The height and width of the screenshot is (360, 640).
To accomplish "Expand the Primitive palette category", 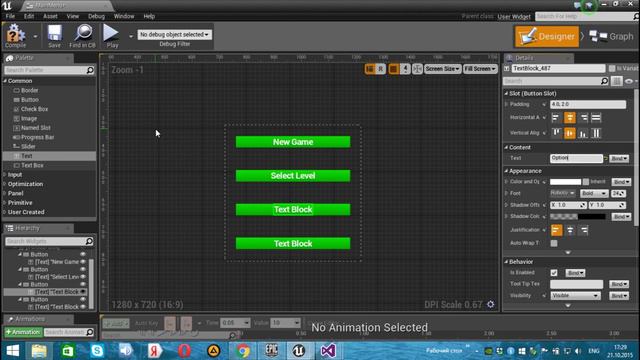I will click(x=5, y=203).
